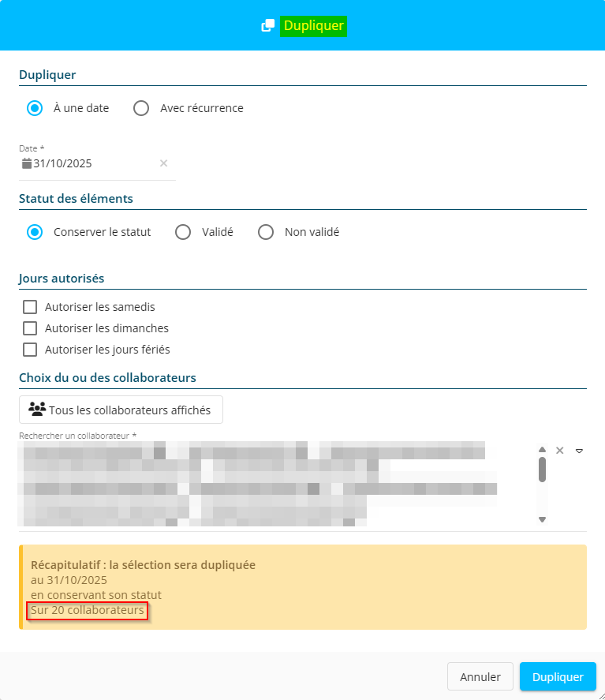Click the people group icon
605x700 pixels.
tap(37, 410)
